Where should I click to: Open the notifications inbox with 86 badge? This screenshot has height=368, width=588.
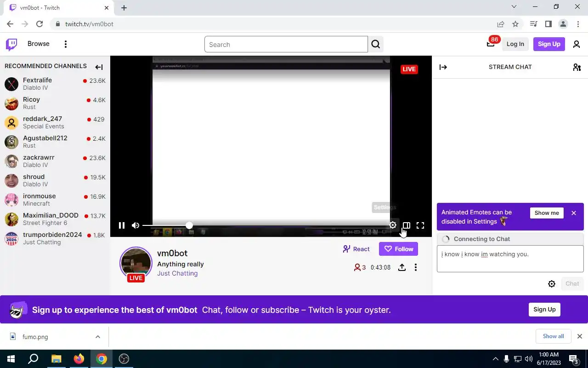pyautogui.click(x=491, y=44)
